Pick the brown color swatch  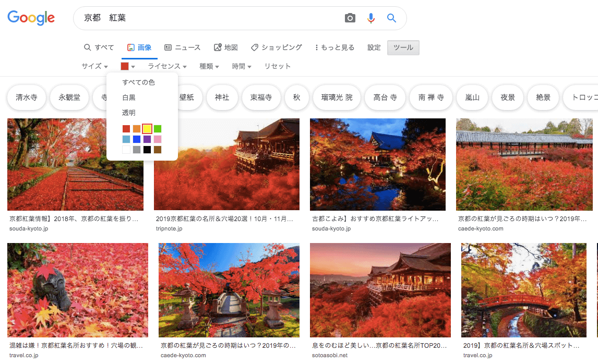(x=158, y=150)
